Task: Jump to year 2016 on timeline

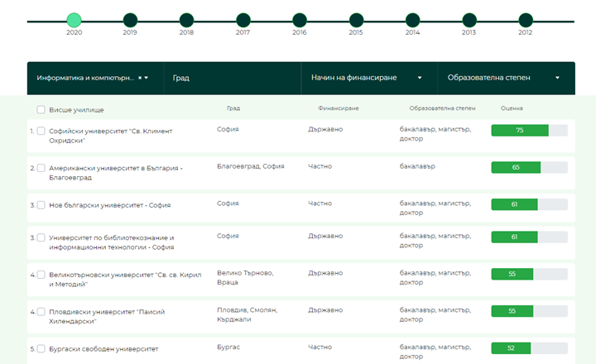Action: click(x=299, y=20)
